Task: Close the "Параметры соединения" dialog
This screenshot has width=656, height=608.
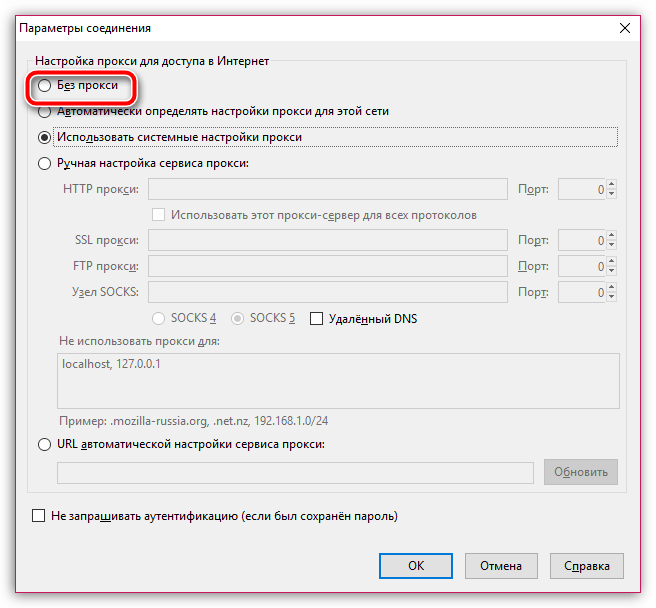Action: click(x=625, y=28)
